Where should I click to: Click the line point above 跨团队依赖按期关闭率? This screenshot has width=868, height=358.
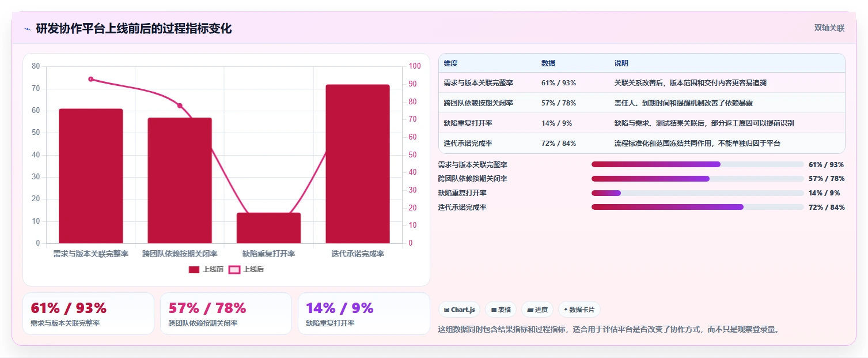pyautogui.click(x=180, y=105)
